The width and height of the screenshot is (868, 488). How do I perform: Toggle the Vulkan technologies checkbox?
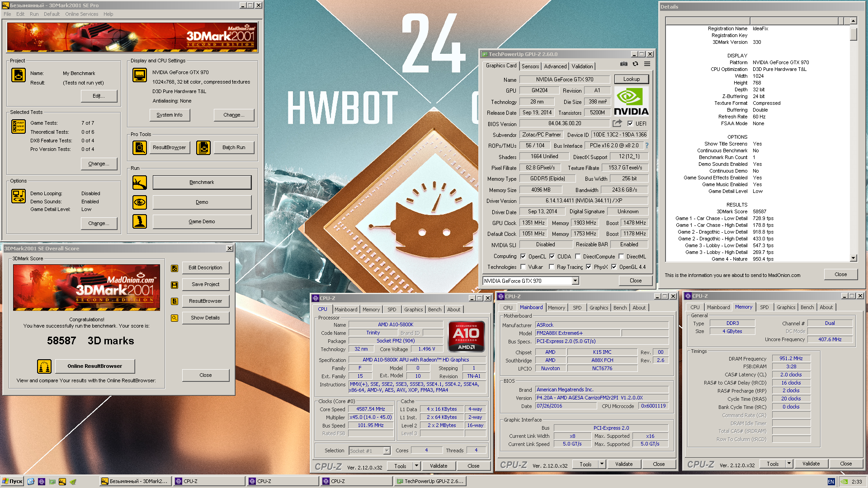click(x=523, y=267)
